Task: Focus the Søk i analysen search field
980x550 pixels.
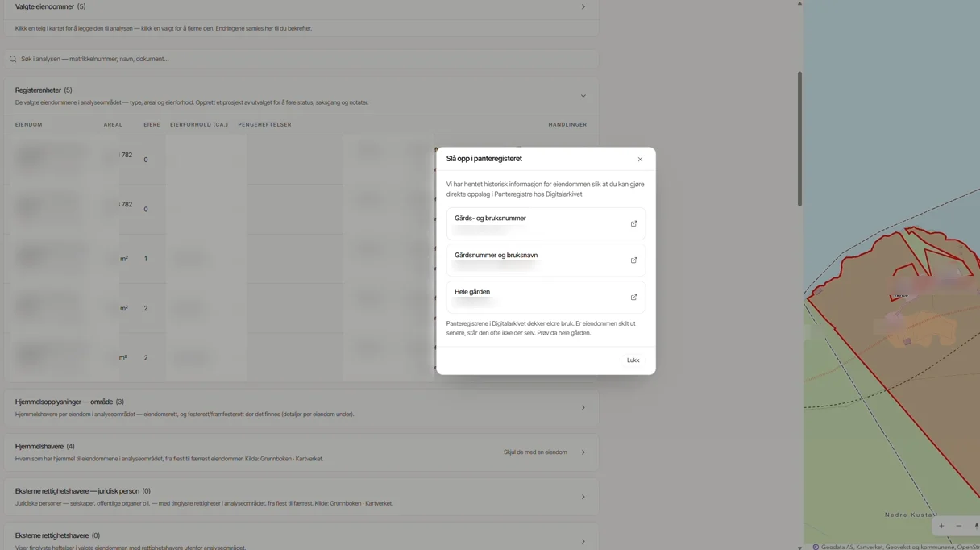Action: click(x=301, y=59)
